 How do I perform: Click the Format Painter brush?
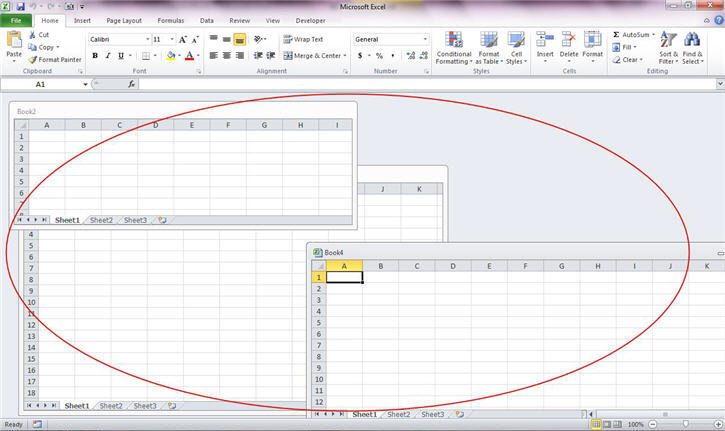coord(32,60)
